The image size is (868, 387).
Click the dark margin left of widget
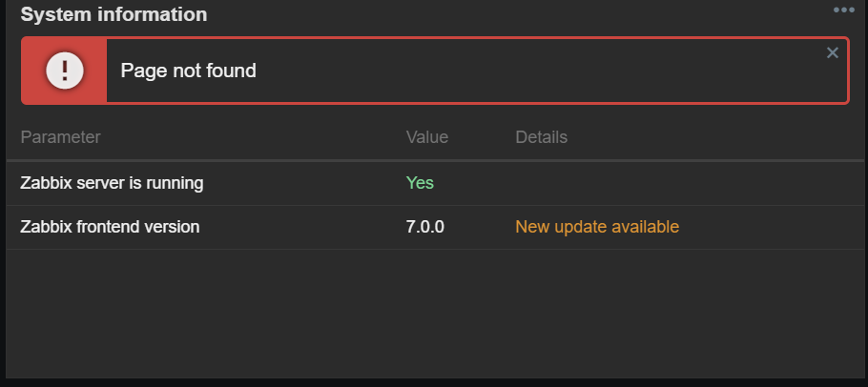(3, 193)
